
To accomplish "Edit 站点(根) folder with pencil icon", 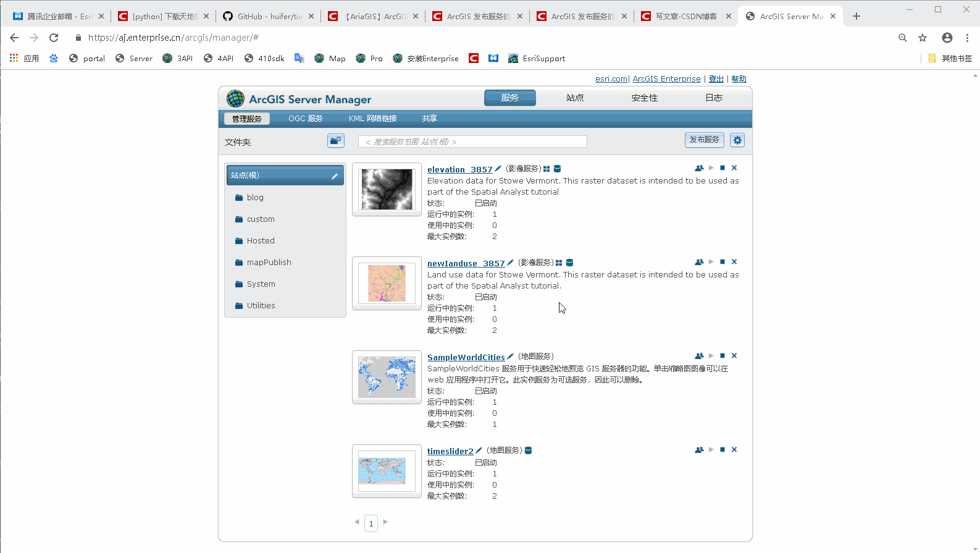I will pos(335,176).
